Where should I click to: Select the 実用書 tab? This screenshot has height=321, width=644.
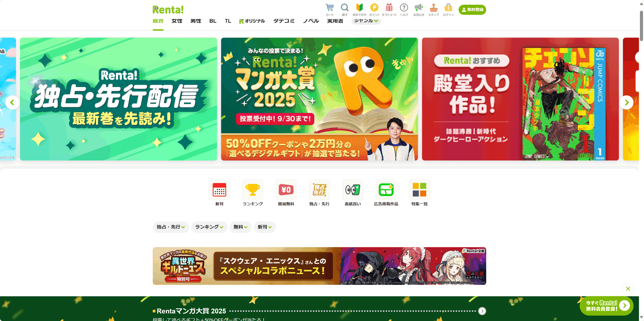tap(335, 21)
